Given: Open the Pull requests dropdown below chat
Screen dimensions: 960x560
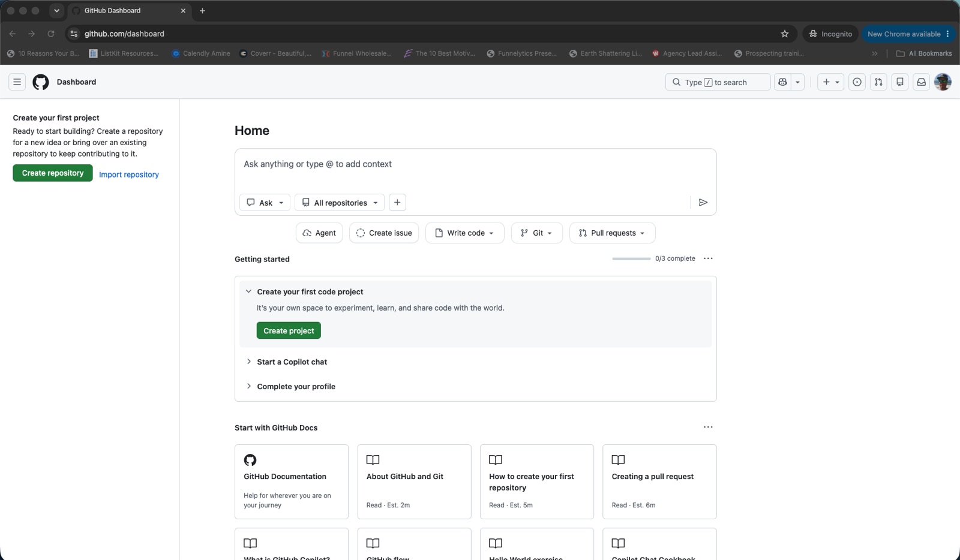Looking at the screenshot, I should point(612,233).
